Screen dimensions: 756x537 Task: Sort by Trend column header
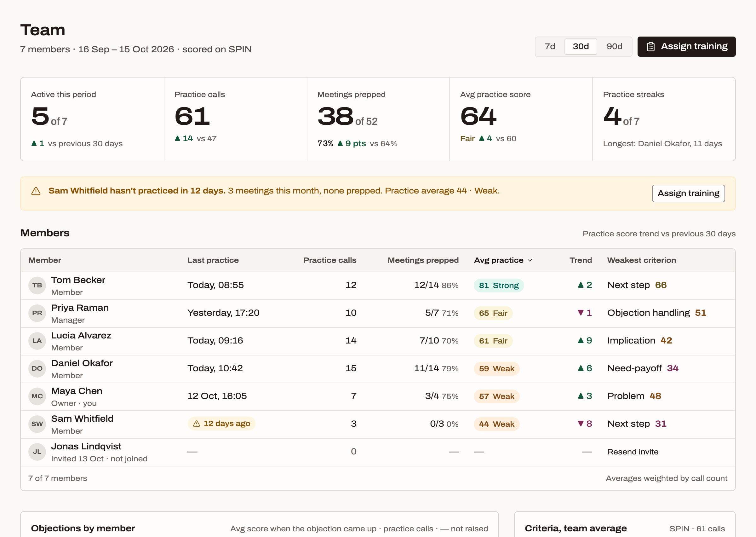tap(581, 261)
